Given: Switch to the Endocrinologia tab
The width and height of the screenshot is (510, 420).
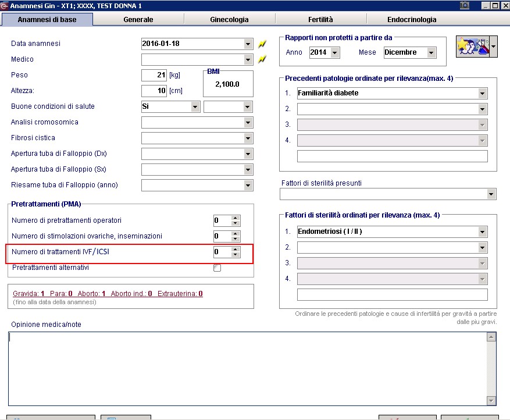Looking at the screenshot, I should pyautogui.click(x=412, y=20).
